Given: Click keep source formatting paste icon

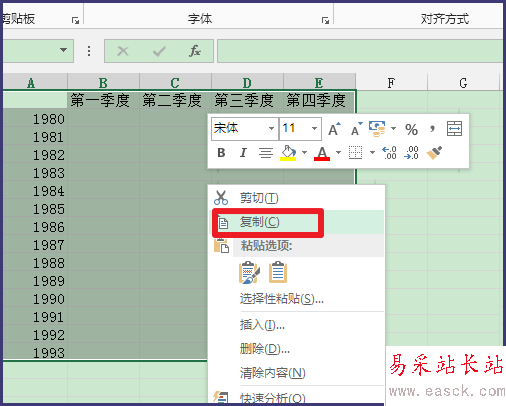Looking at the screenshot, I should 249,273.
